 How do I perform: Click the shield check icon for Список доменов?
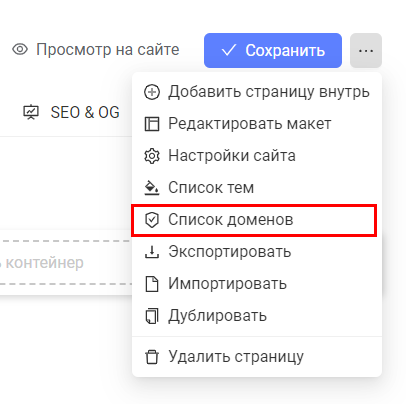152,220
